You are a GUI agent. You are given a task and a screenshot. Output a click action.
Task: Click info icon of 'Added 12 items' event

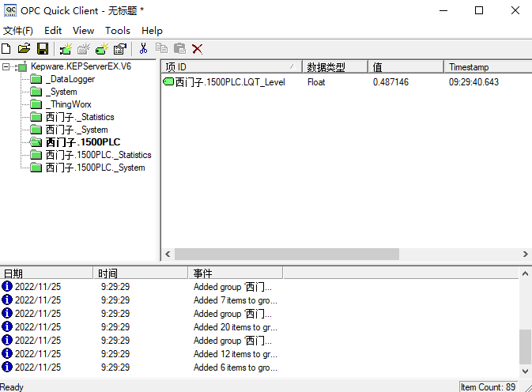[x=7, y=354]
